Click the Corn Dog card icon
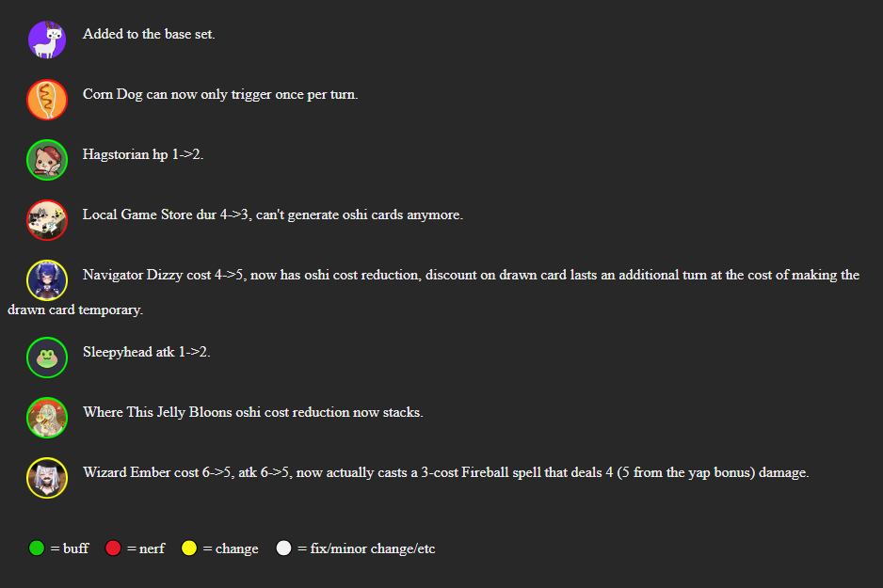 tap(47, 100)
